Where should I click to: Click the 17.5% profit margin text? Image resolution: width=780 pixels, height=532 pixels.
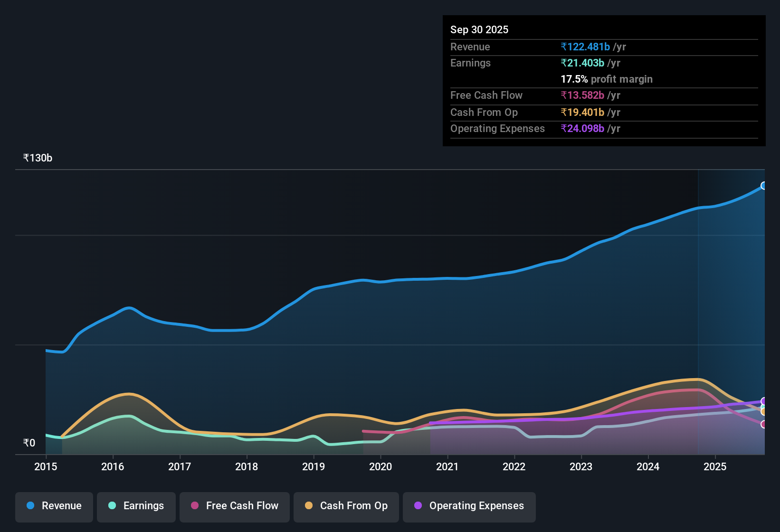(x=607, y=79)
